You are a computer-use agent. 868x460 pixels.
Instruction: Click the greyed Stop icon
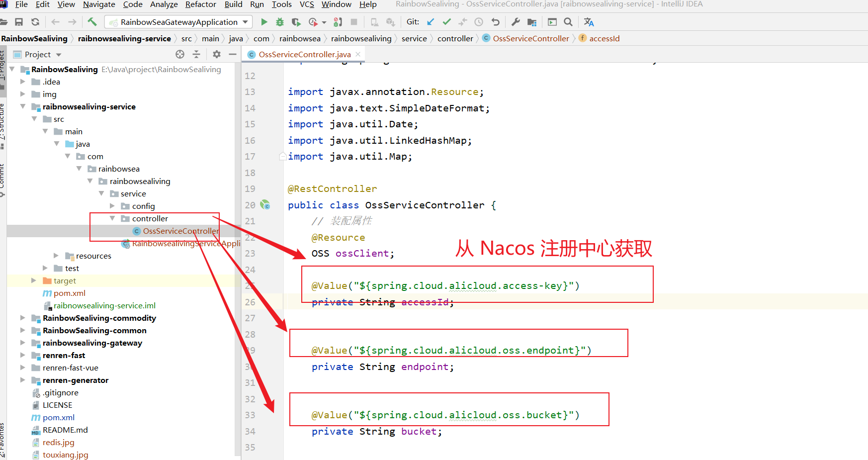tap(354, 22)
